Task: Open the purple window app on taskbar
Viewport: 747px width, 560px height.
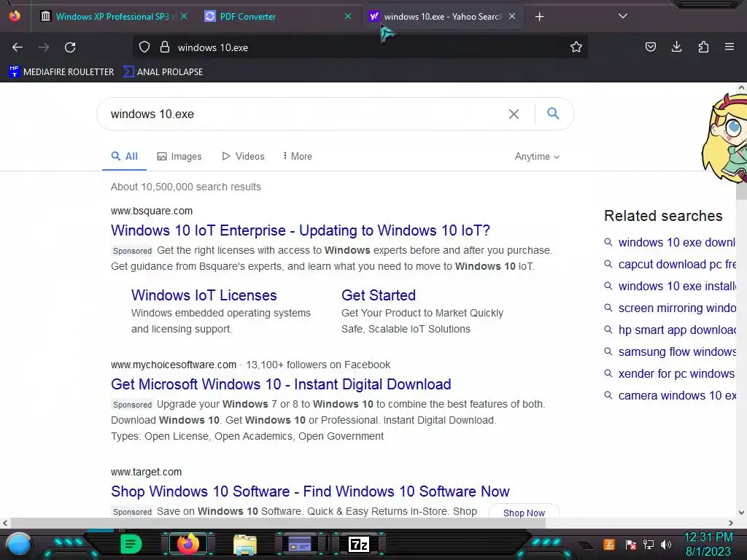Action: (x=300, y=544)
